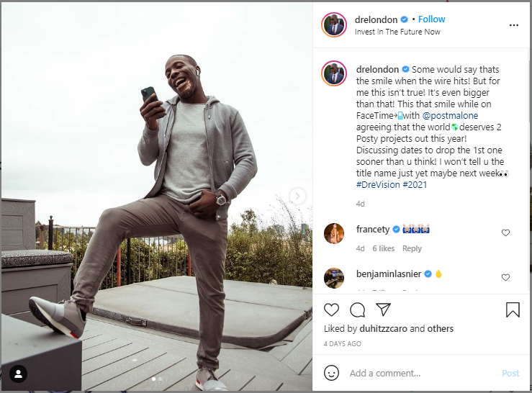View the list of others who liked
The height and width of the screenshot is (393, 532).
point(439,329)
